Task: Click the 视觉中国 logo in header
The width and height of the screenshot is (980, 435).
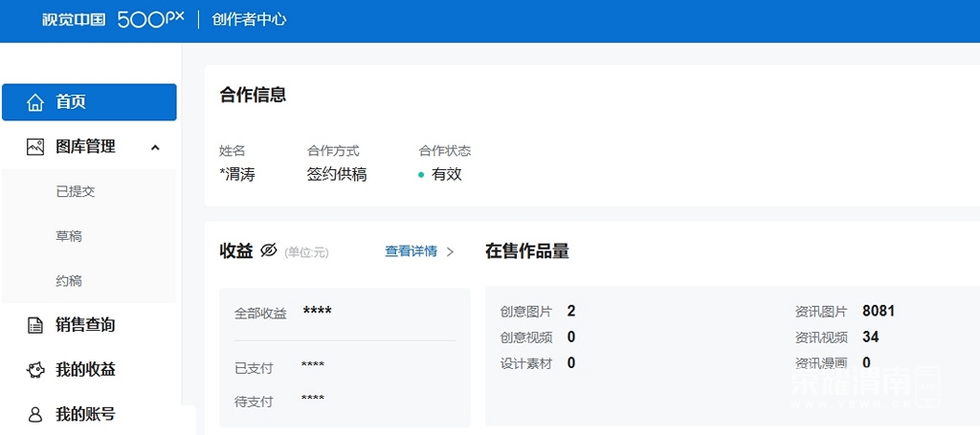Action: coord(74,20)
